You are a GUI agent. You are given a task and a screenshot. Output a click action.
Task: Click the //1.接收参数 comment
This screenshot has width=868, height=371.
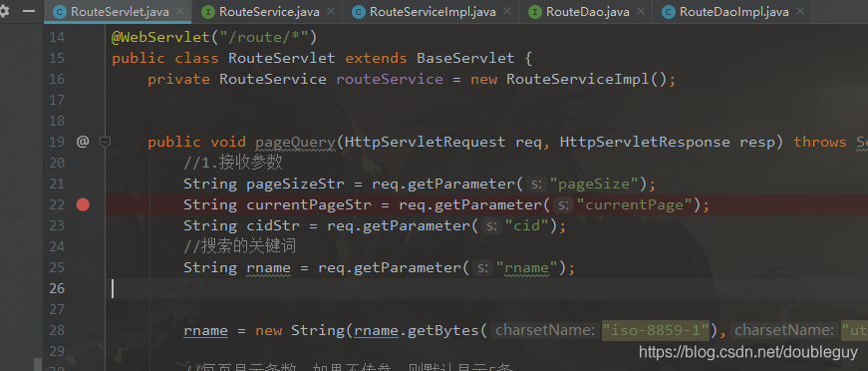click(x=233, y=163)
